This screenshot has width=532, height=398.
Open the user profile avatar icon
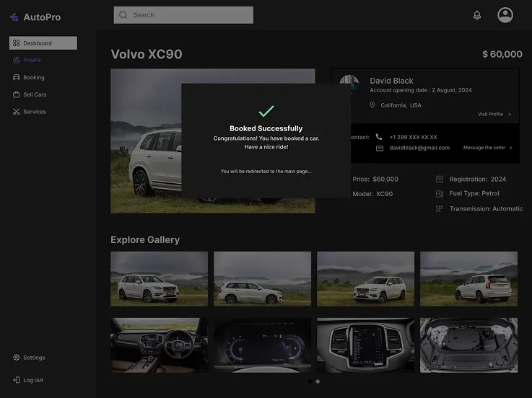pyautogui.click(x=505, y=15)
